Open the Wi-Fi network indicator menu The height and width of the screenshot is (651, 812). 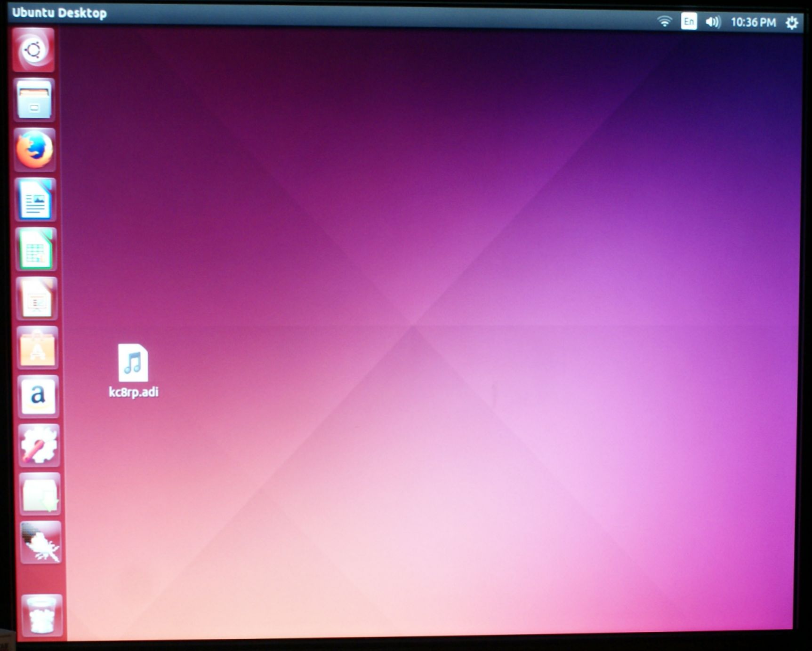(x=664, y=22)
